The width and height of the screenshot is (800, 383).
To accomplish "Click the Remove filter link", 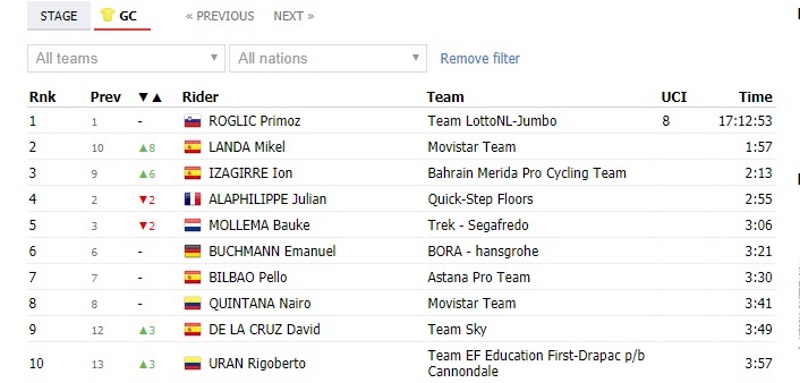I will 480,58.
